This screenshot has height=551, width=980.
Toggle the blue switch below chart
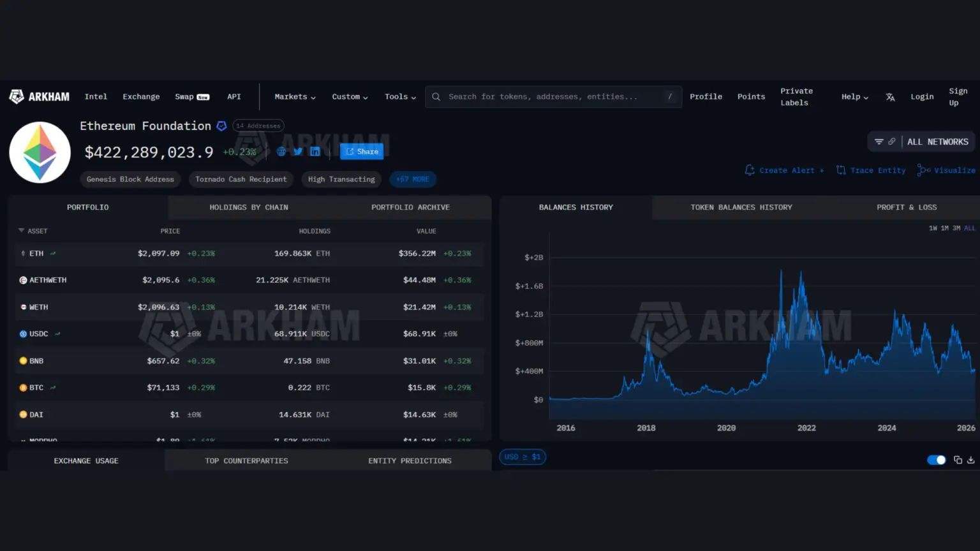(936, 460)
